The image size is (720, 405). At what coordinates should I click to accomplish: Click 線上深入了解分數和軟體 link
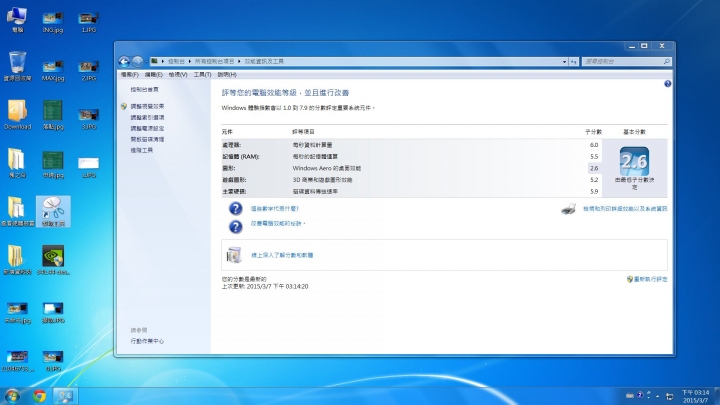[x=282, y=255]
